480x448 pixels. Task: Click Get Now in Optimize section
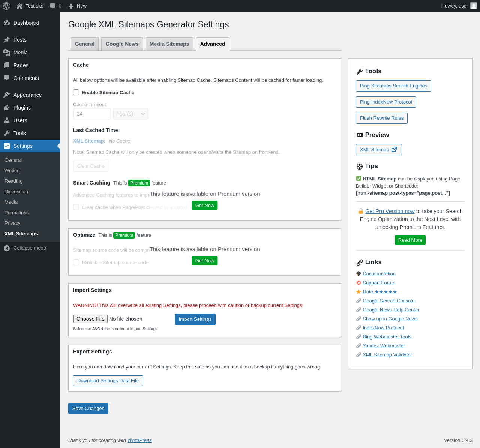(205, 261)
